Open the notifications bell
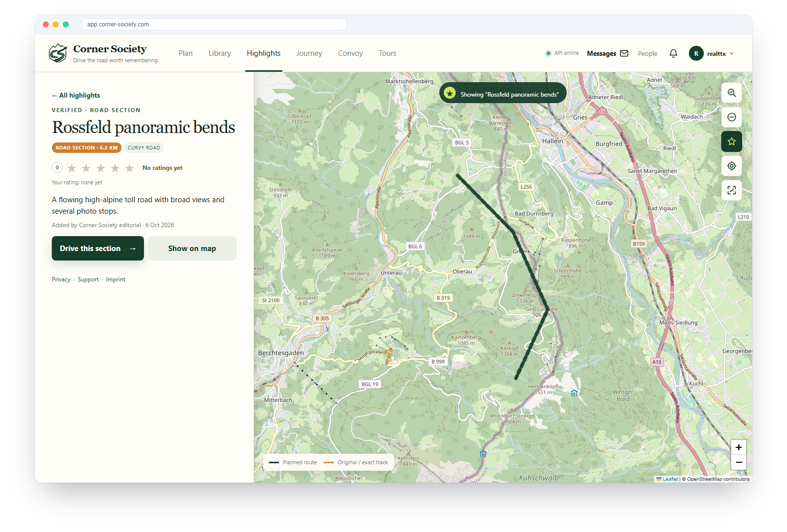The image size is (787, 532). pos(673,53)
